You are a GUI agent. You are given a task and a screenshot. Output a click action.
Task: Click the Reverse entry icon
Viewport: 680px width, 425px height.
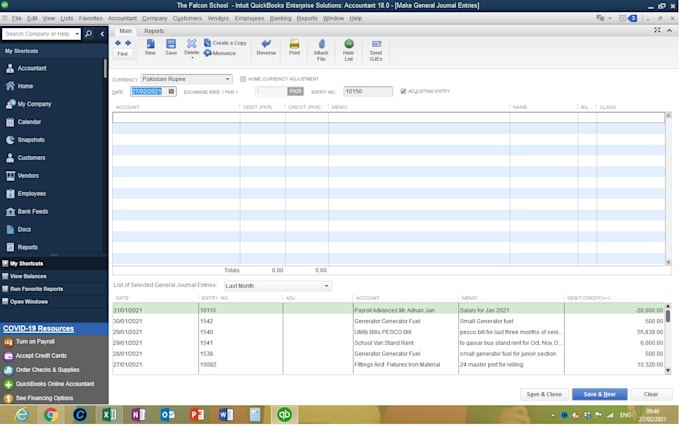(266, 47)
